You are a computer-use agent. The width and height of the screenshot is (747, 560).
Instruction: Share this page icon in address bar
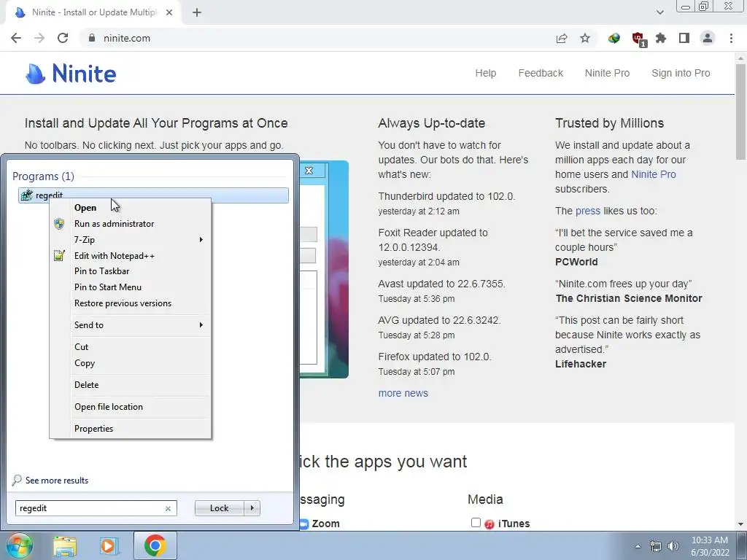(562, 38)
